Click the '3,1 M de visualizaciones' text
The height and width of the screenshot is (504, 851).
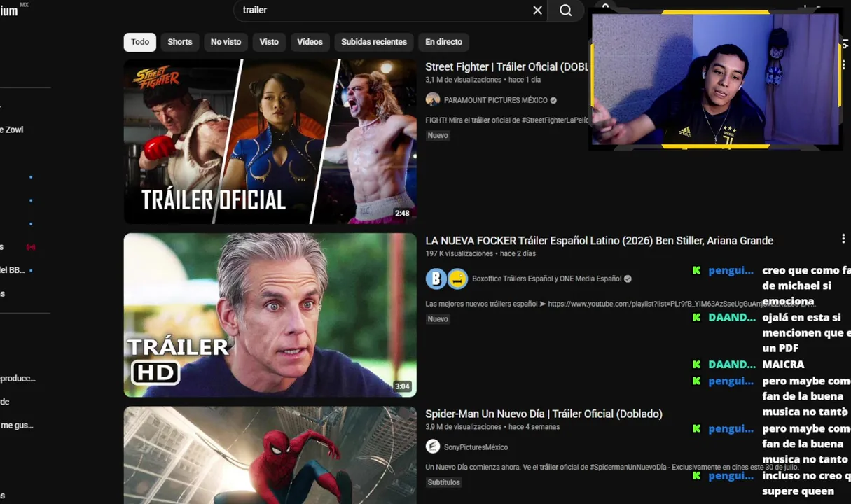coord(464,80)
